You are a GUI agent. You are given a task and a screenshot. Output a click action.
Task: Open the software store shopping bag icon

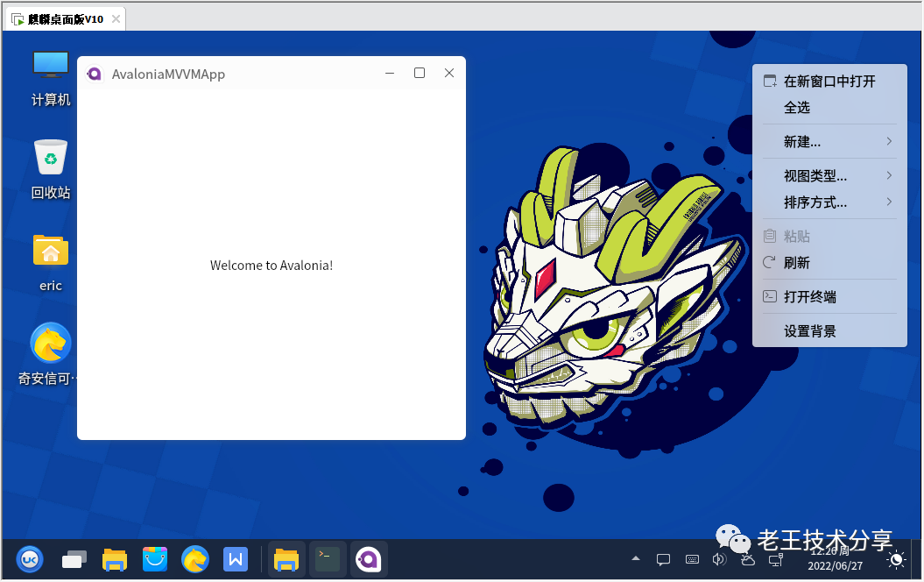coord(155,559)
